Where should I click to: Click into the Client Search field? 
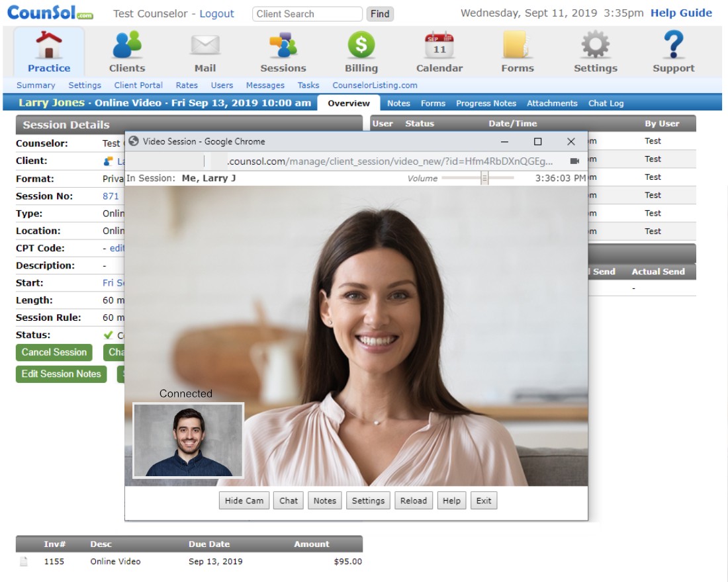point(307,14)
